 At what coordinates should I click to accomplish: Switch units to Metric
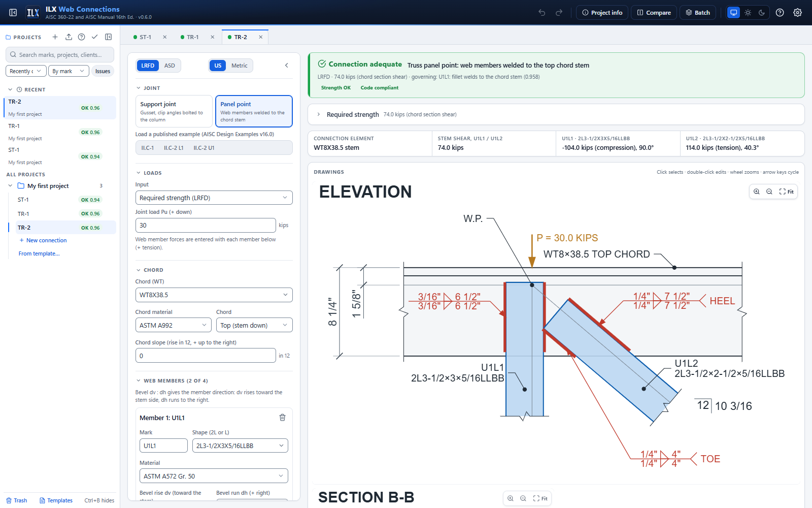(239, 66)
